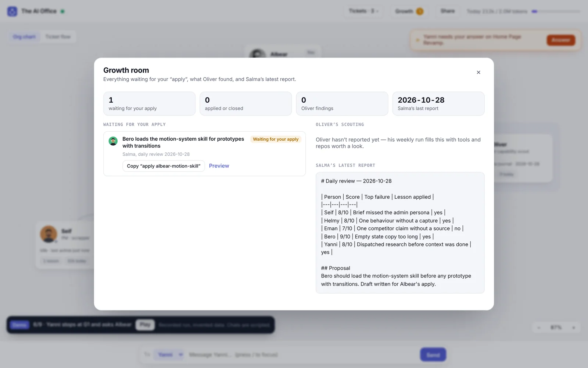Switch to the Org chart tab

24,37
